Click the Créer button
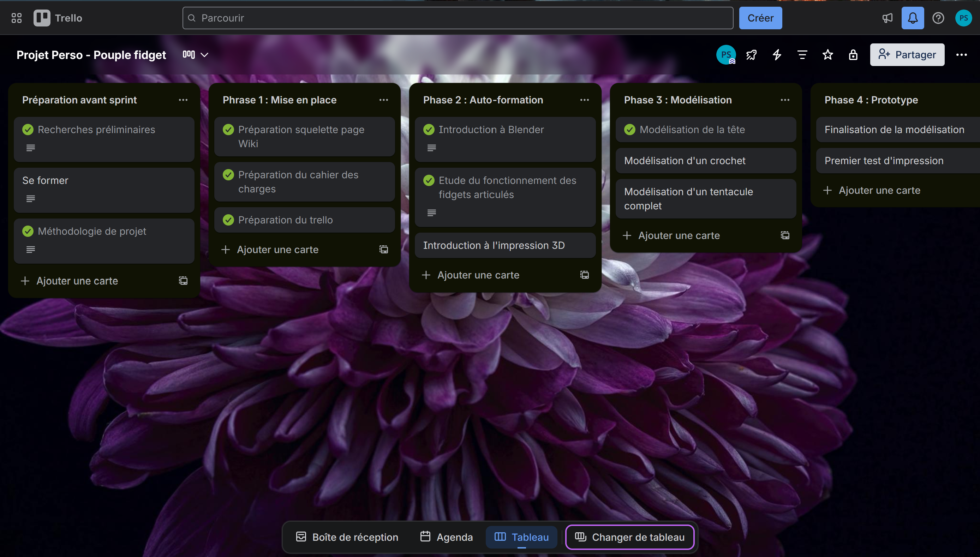This screenshot has height=557, width=980. 760,18
